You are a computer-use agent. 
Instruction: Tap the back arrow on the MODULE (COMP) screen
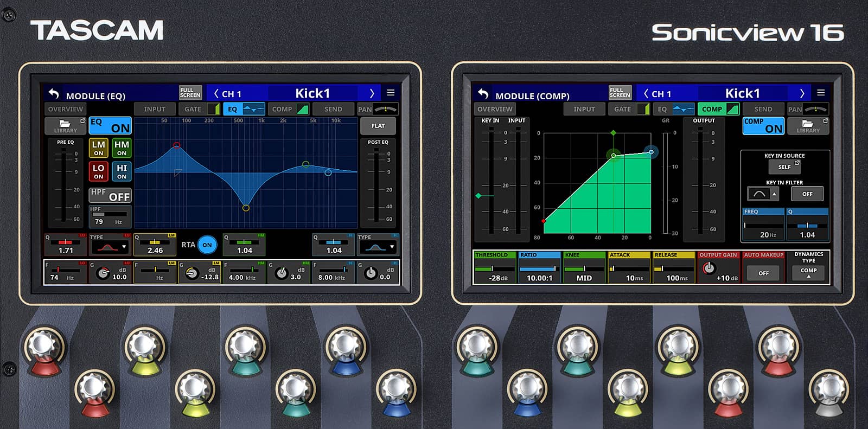483,93
